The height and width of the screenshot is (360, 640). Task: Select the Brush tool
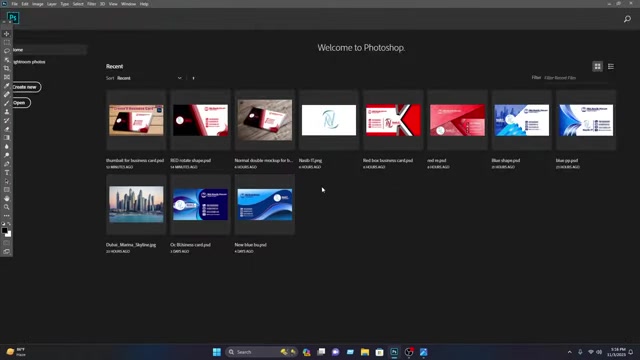click(7, 103)
